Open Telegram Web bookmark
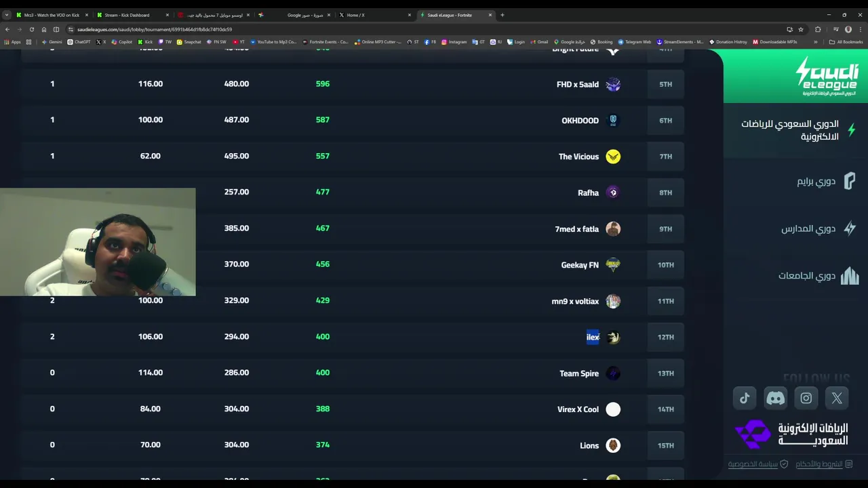Viewport: 868px width, 488px height. pos(634,42)
